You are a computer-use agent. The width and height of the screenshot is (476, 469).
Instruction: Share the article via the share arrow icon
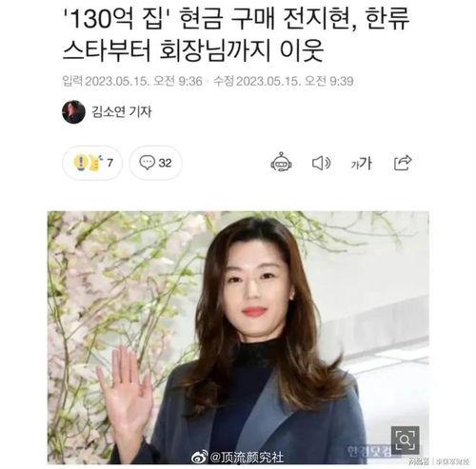click(403, 163)
